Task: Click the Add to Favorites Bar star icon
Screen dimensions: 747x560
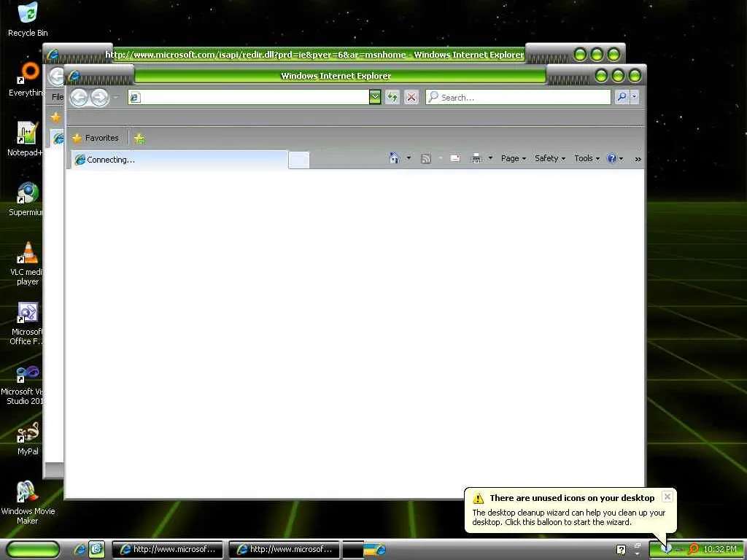Action: coord(139,139)
